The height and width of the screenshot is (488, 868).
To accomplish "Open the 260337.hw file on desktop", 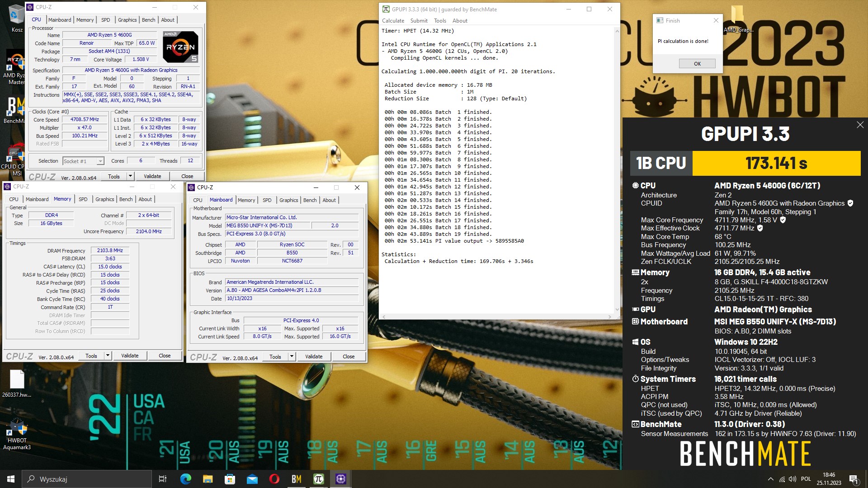I will (x=17, y=383).
